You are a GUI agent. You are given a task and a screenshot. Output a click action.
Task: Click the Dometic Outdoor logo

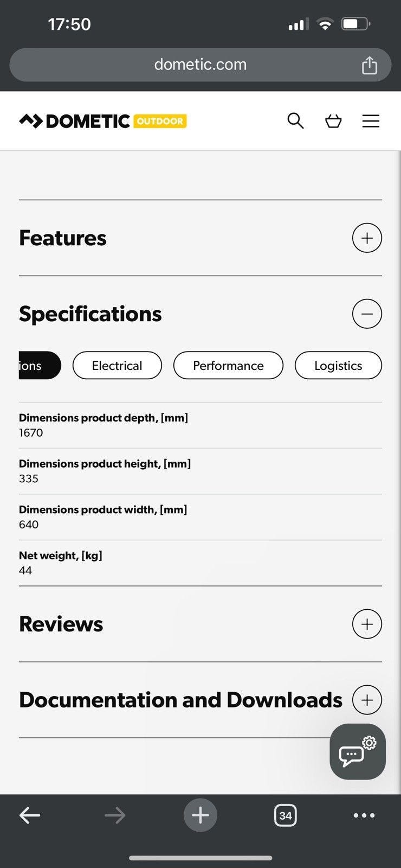point(103,121)
